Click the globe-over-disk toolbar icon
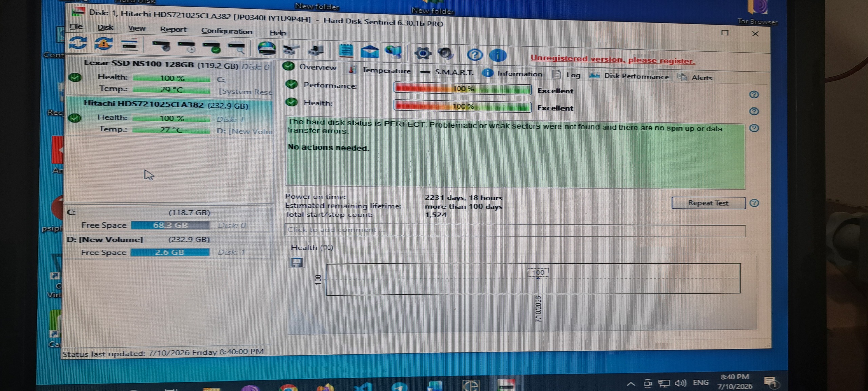This screenshot has width=868, height=391. point(267,48)
